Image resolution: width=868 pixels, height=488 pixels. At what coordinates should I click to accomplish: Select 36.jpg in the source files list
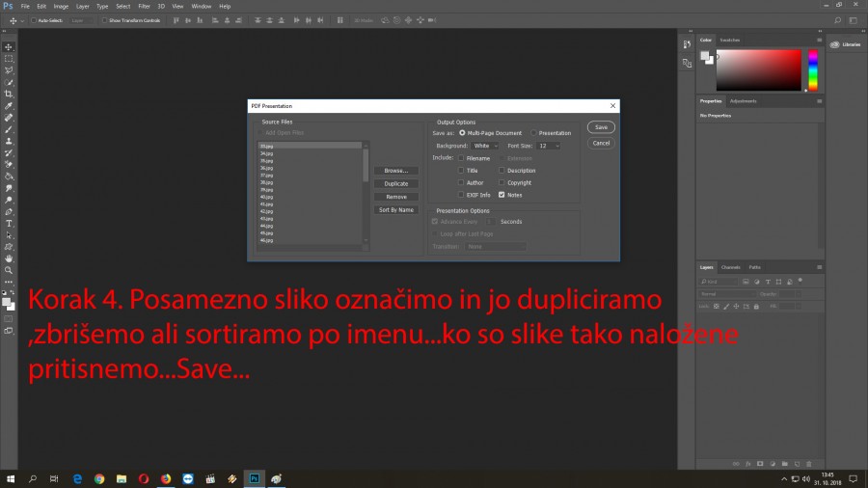[x=267, y=168]
